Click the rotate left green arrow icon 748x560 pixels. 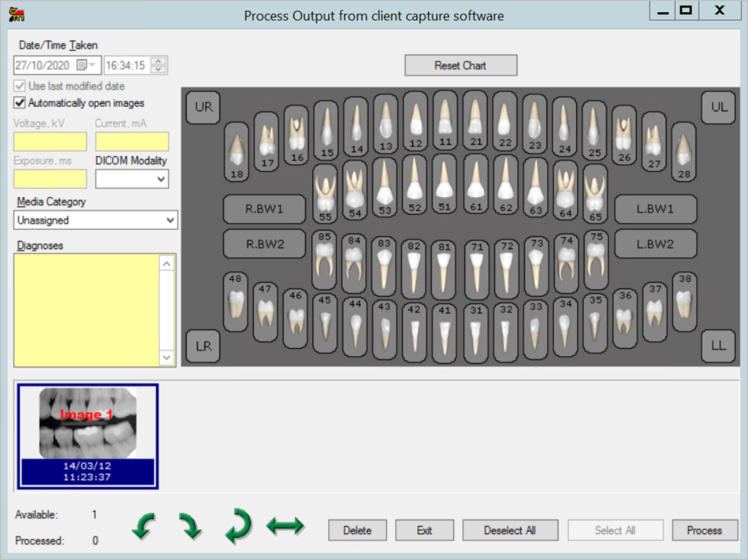tap(144, 526)
